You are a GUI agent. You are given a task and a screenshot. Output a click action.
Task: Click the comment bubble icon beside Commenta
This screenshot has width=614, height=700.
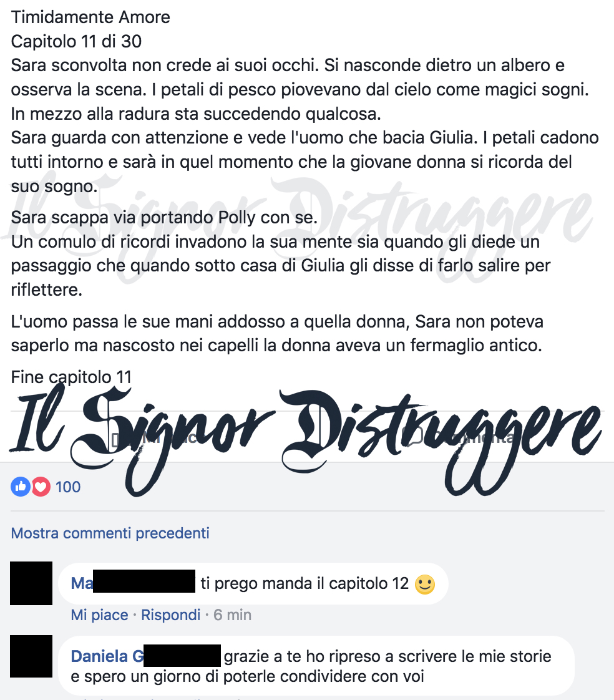tap(412, 434)
